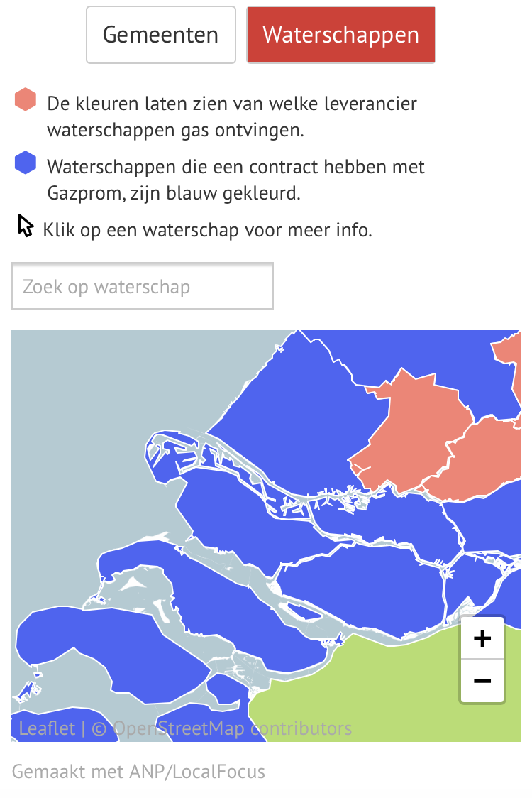This screenshot has height=798, width=532.
Task: Click the salmon hexagon legend icon
Action: [x=26, y=99]
